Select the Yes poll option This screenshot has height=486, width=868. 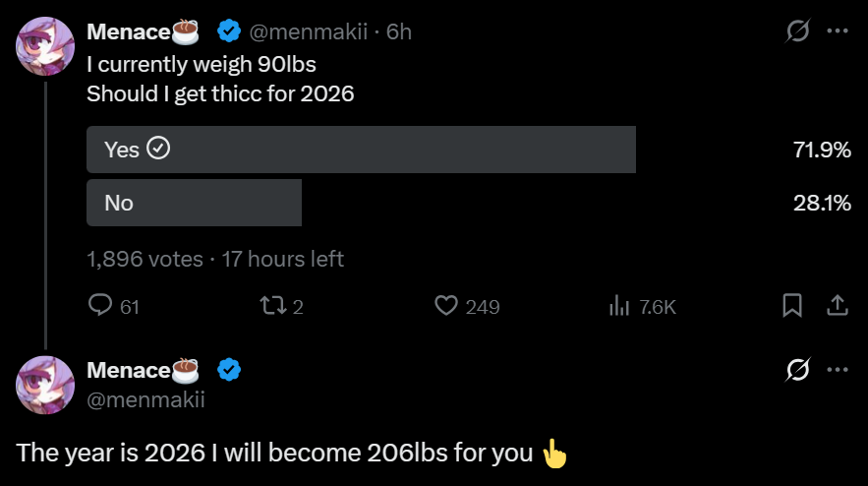coord(361,150)
